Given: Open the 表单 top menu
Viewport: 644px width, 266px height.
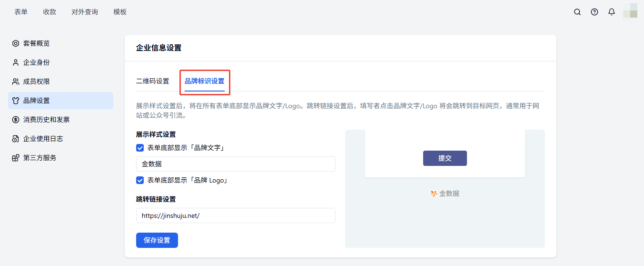Looking at the screenshot, I should [21, 12].
